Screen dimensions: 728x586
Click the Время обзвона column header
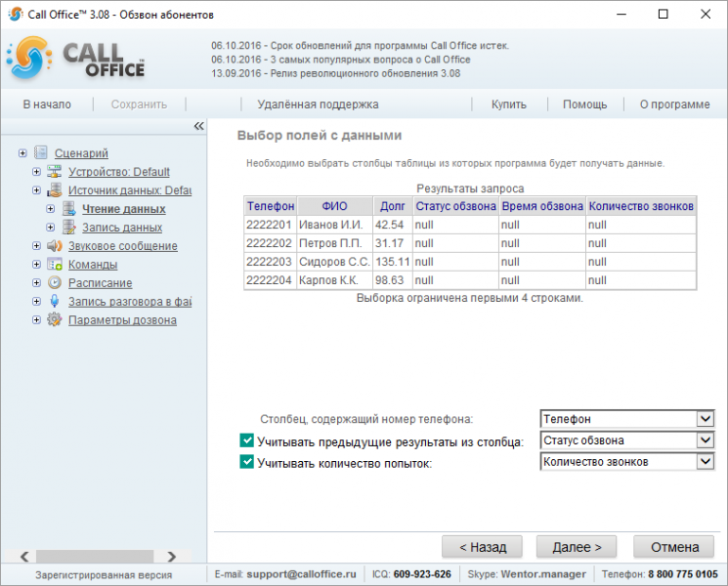542,206
